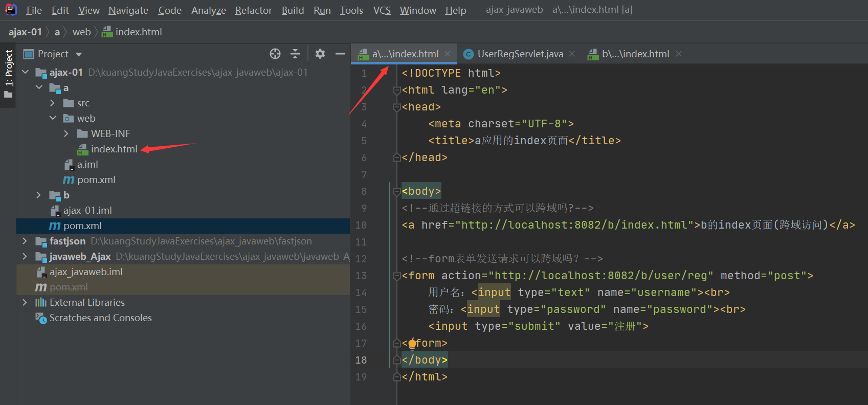Image resolution: width=868 pixels, height=405 pixels.
Task: Select pom.xml under module a
Action: coord(96,179)
